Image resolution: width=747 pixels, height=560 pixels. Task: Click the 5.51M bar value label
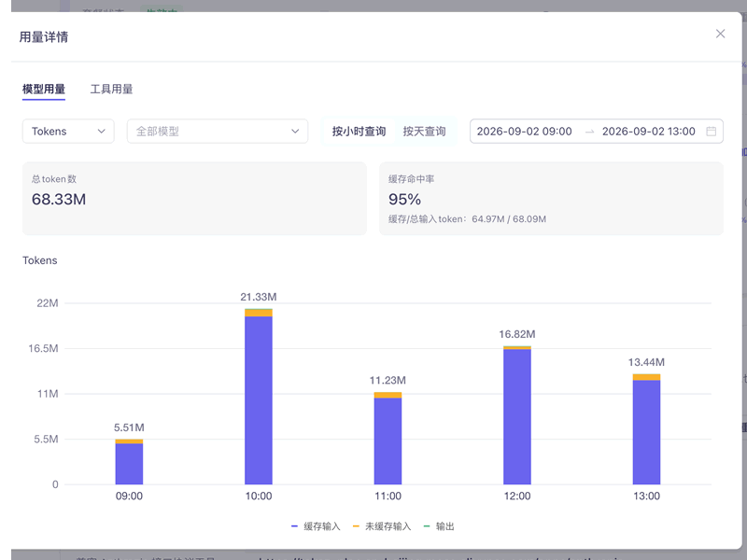(129, 427)
